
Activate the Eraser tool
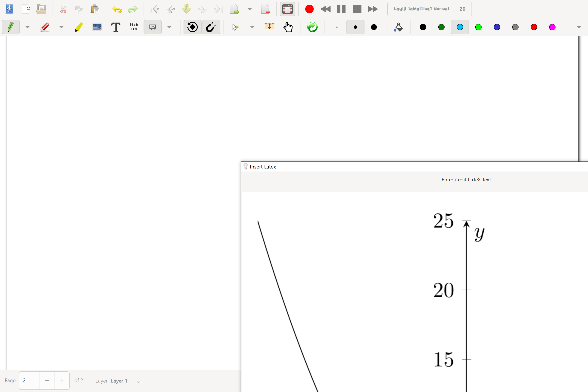[44, 27]
